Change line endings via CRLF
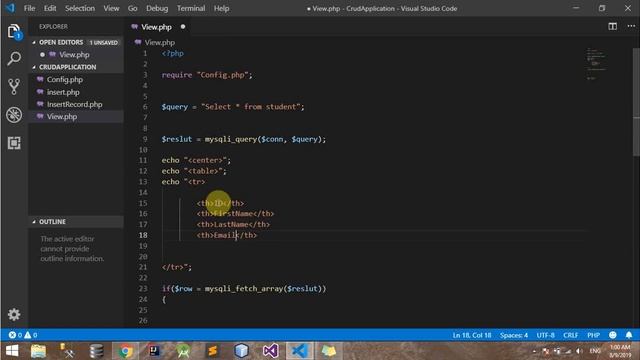640x360 pixels. coord(571,335)
